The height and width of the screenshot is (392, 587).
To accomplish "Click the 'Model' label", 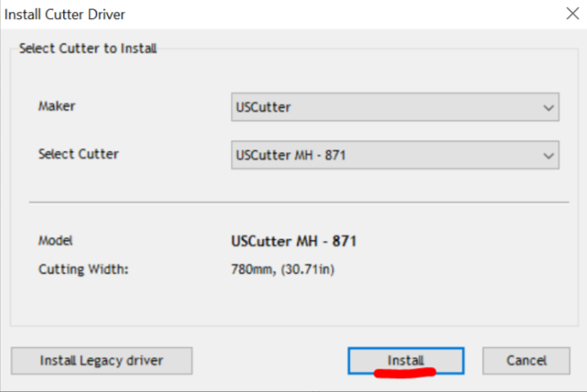I will coord(55,241).
